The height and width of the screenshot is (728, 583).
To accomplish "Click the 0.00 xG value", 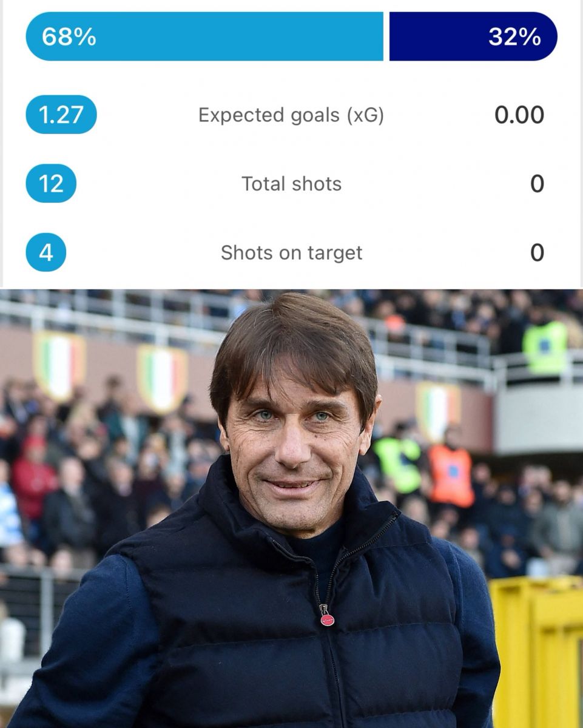I will coord(519,115).
